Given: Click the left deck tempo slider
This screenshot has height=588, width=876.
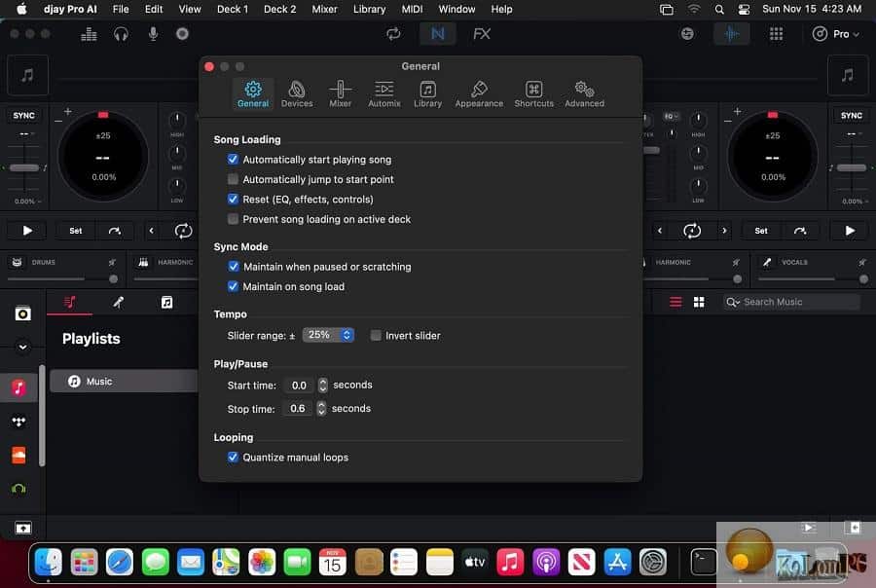Looking at the screenshot, I should tap(24, 167).
